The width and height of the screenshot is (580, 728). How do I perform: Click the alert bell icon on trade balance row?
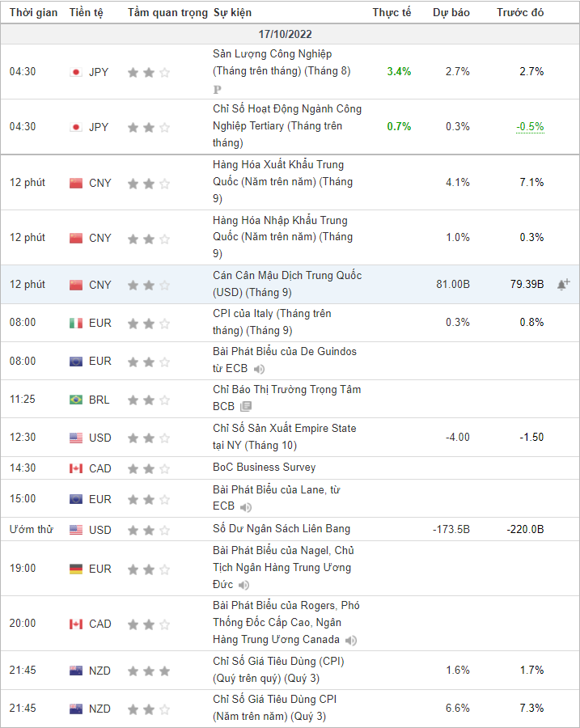(x=563, y=284)
